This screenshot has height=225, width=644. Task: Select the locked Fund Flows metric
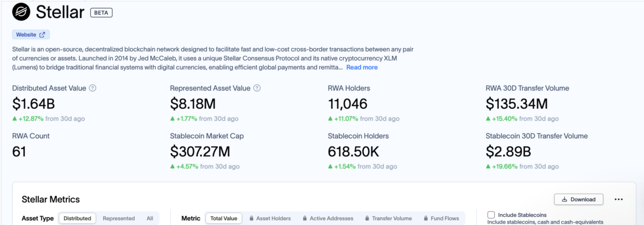pyautogui.click(x=440, y=218)
